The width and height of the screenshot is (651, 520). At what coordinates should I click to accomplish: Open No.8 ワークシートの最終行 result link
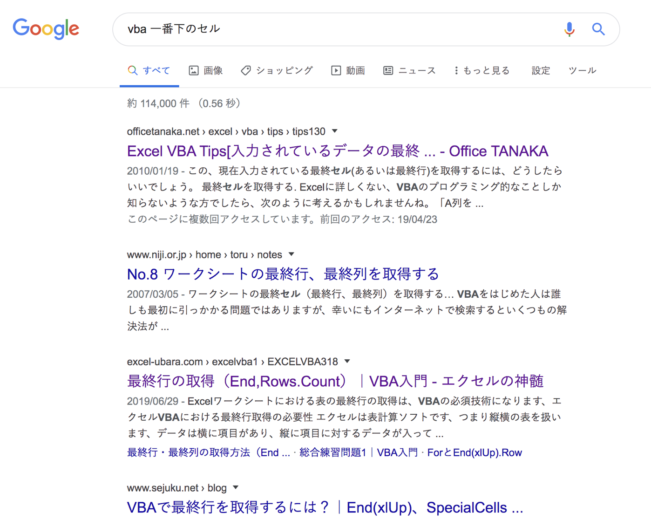(x=283, y=274)
